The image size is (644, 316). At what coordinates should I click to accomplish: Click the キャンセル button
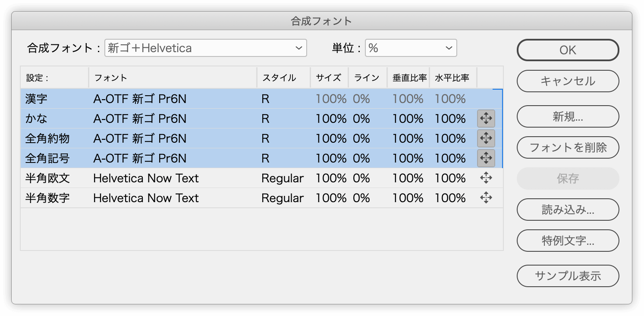coord(568,81)
